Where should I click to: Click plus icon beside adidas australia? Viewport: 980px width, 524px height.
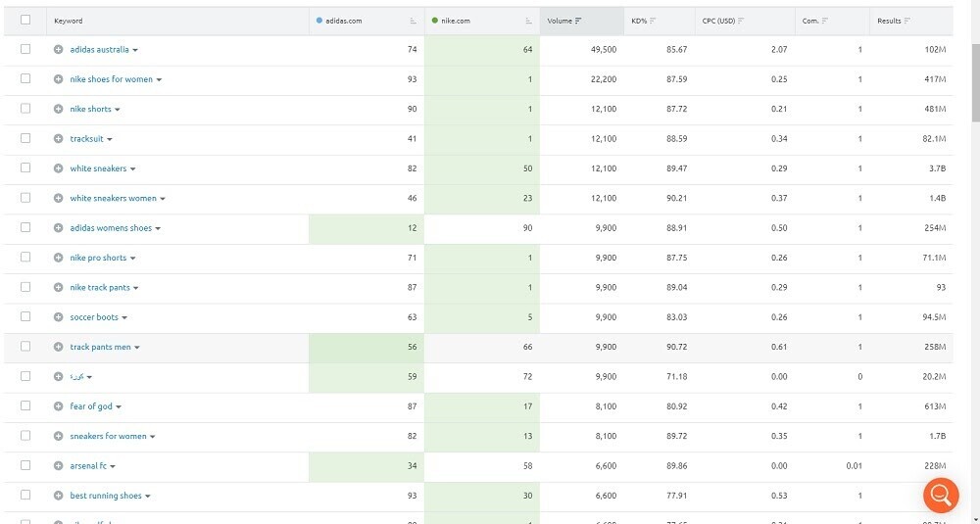[58, 49]
